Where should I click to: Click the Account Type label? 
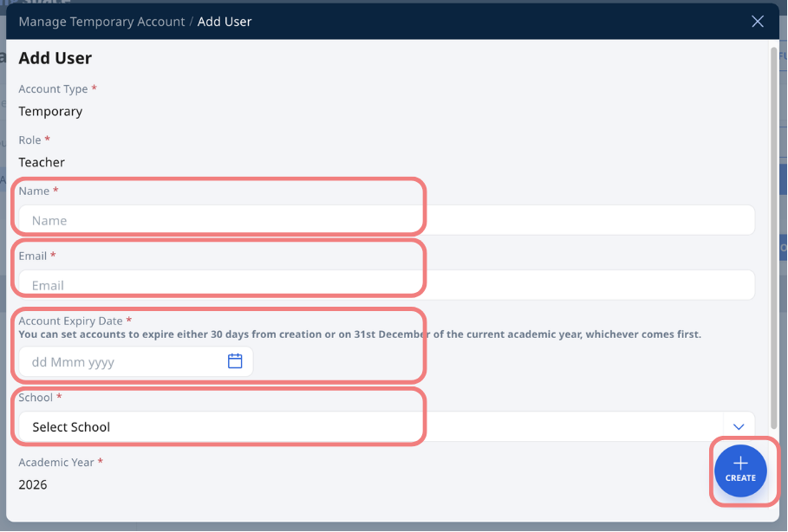[x=53, y=89]
